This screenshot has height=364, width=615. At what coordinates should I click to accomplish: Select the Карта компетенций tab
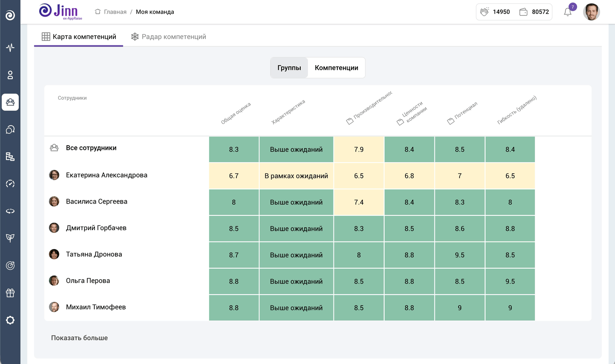point(79,37)
